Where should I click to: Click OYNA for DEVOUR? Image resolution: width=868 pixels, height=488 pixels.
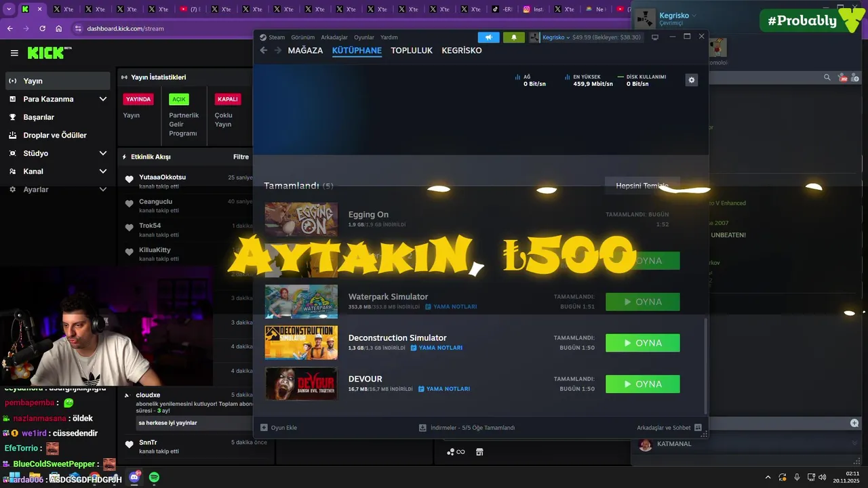(x=642, y=384)
